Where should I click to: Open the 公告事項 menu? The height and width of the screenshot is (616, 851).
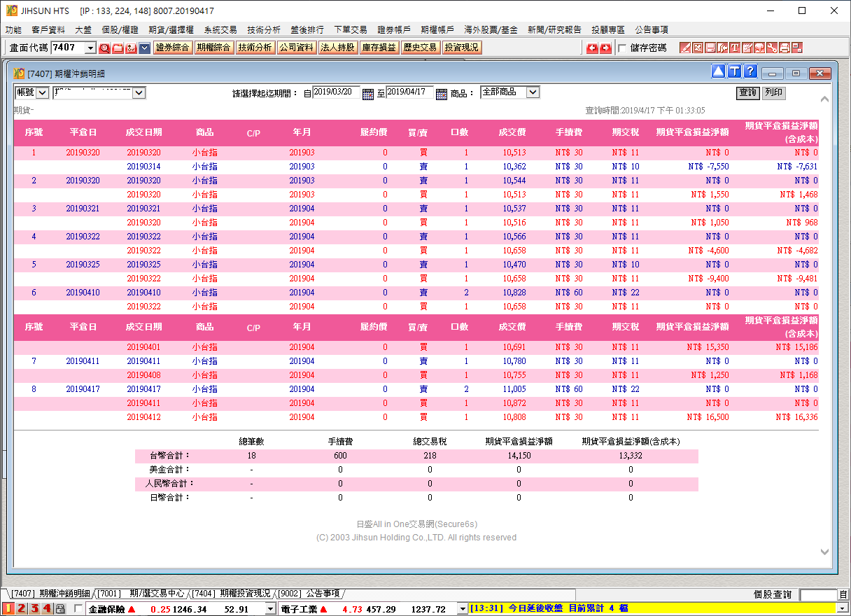tap(652, 30)
